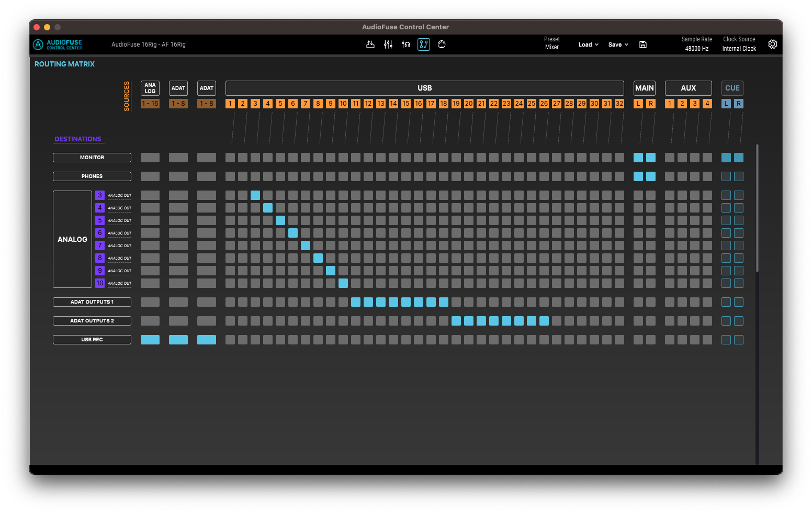The height and width of the screenshot is (513, 812).
Task: Open the Clock Source Internal Clock selector
Action: click(739, 44)
